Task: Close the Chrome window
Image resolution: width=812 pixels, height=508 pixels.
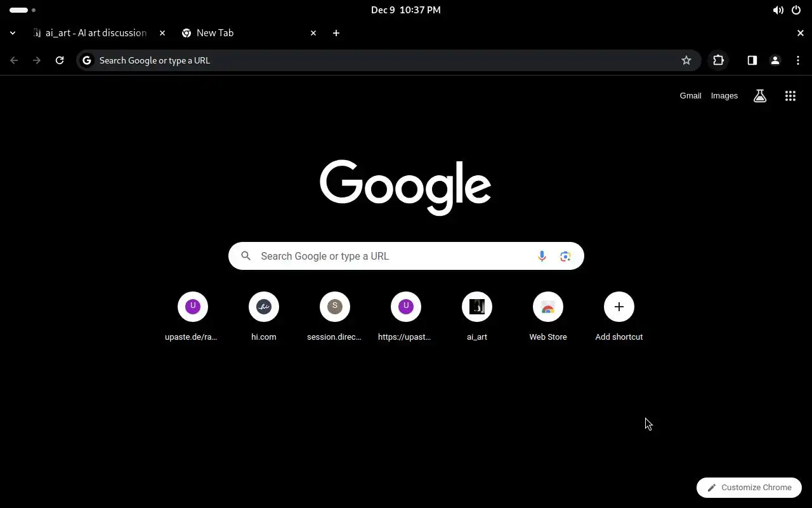Action: [800, 33]
